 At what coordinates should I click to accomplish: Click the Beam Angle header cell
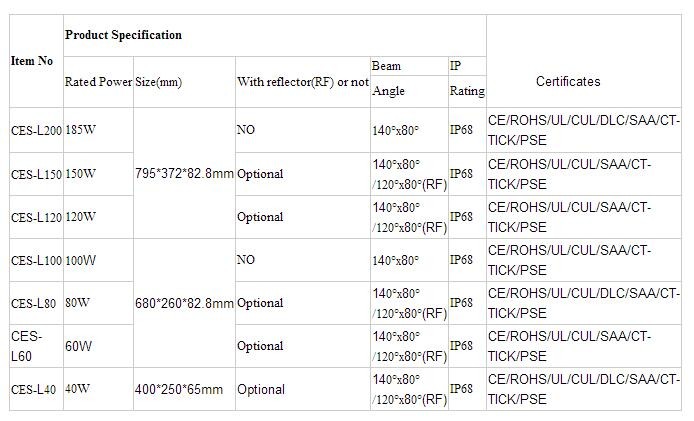(x=409, y=82)
